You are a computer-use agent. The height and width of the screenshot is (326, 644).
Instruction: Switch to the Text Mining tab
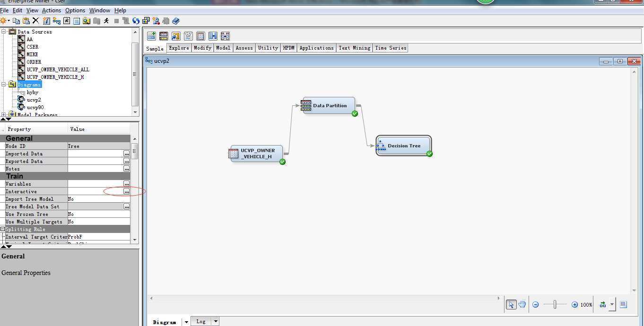tap(354, 48)
